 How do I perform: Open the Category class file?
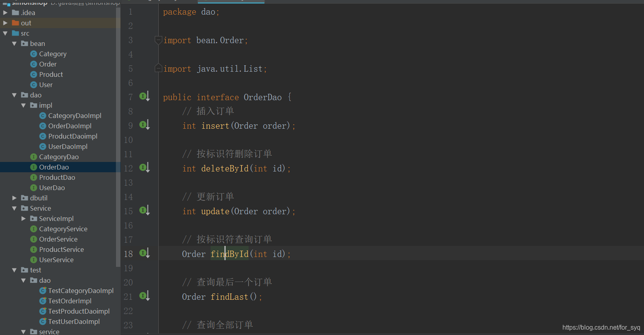point(53,54)
